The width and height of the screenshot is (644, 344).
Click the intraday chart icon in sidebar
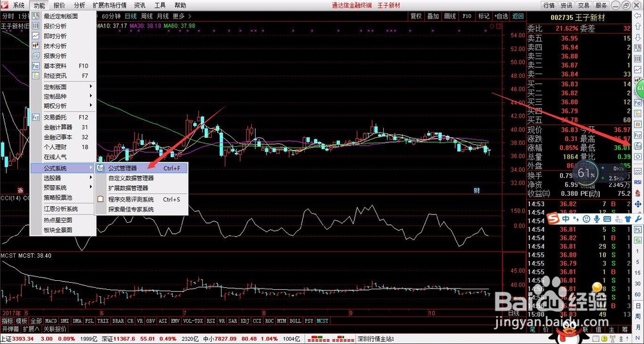click(x=638, y=70)
